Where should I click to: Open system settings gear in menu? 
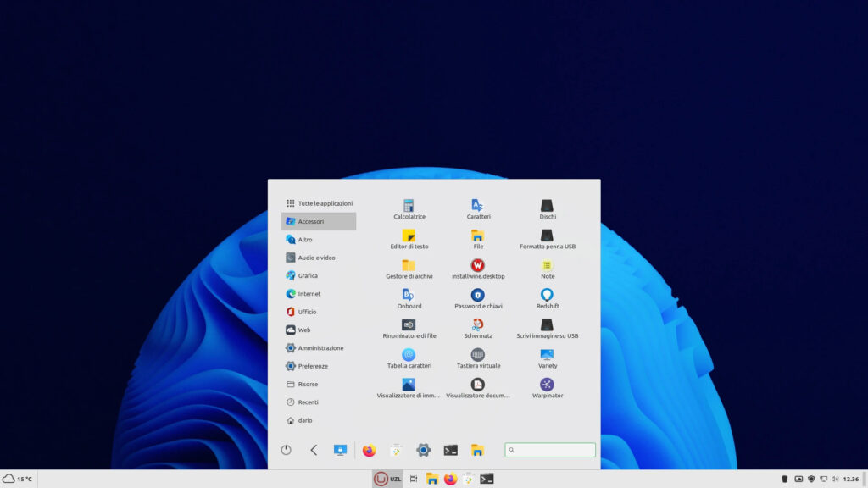424,451
